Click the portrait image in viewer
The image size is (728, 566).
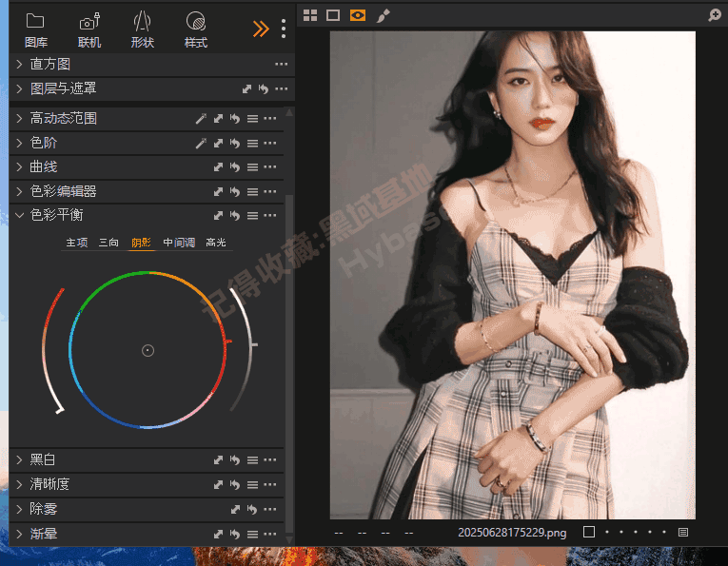513,275
